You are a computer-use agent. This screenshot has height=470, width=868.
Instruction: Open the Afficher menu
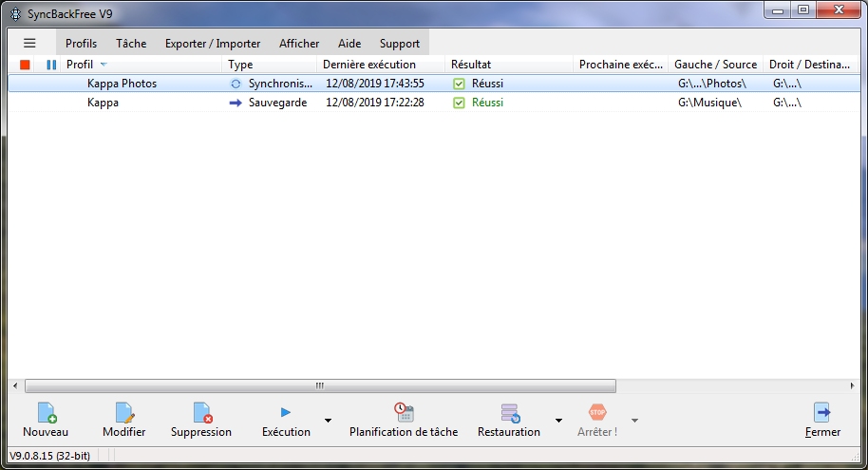(x=299, y=43)
